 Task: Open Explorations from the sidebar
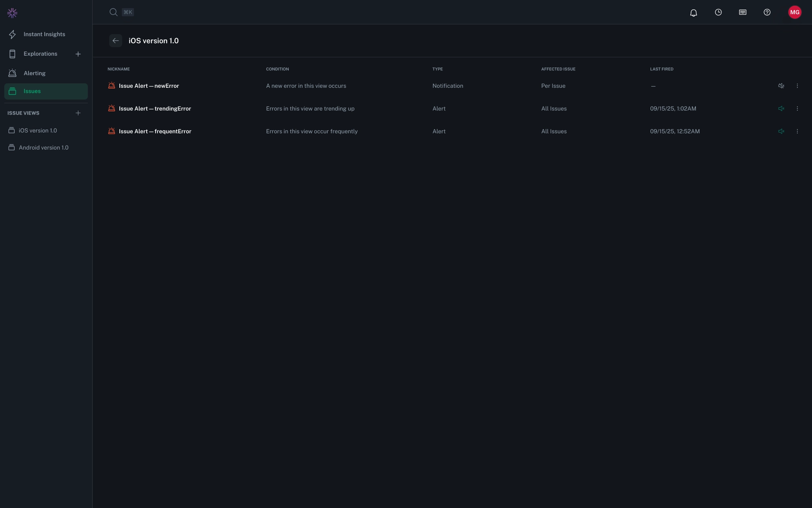click(x=40, y=54)
